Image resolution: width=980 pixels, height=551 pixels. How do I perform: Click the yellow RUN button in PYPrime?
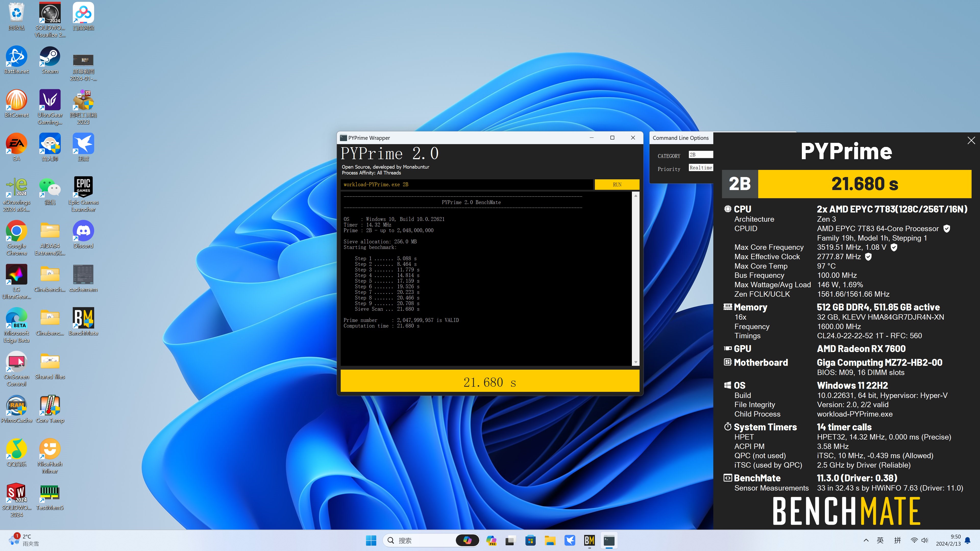[x=617, y=184]
